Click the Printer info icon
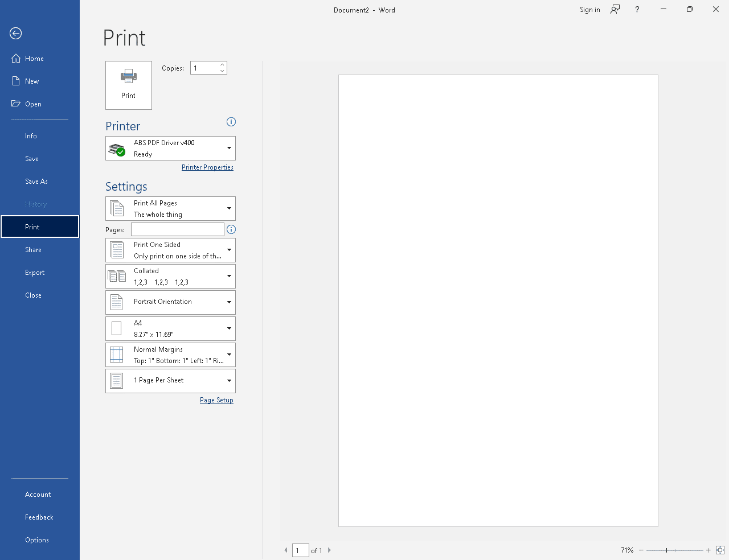 point(231,122)
